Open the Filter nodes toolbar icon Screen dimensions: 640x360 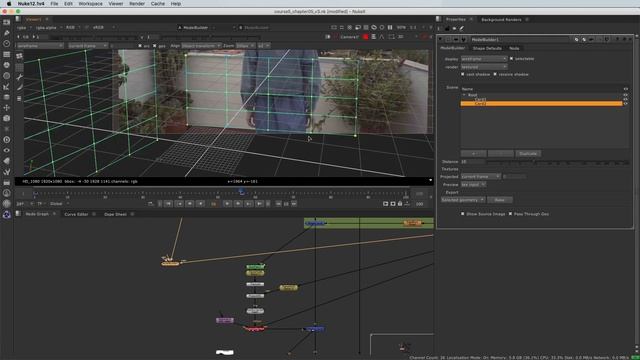pos(7,76)
